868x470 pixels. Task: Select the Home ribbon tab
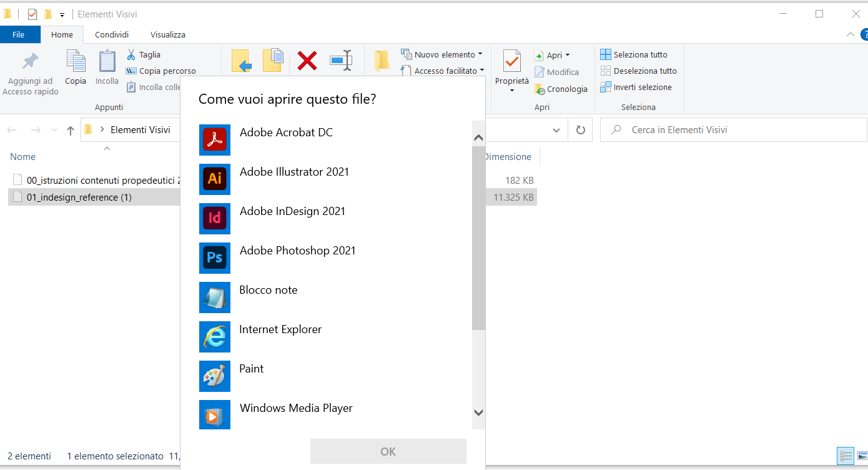[x=62, y=34]
